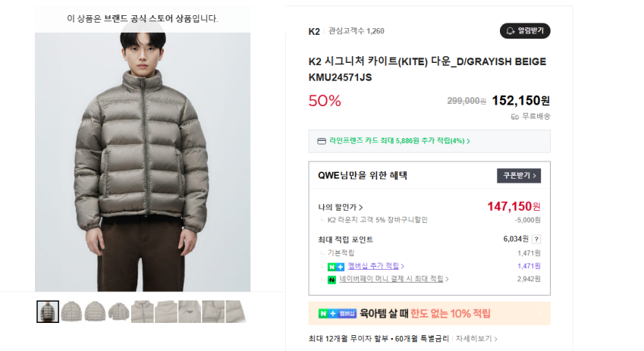
Task: Open 네이버페이 머니 결제 시 최대 적립 link
Action: pos(394,279)
